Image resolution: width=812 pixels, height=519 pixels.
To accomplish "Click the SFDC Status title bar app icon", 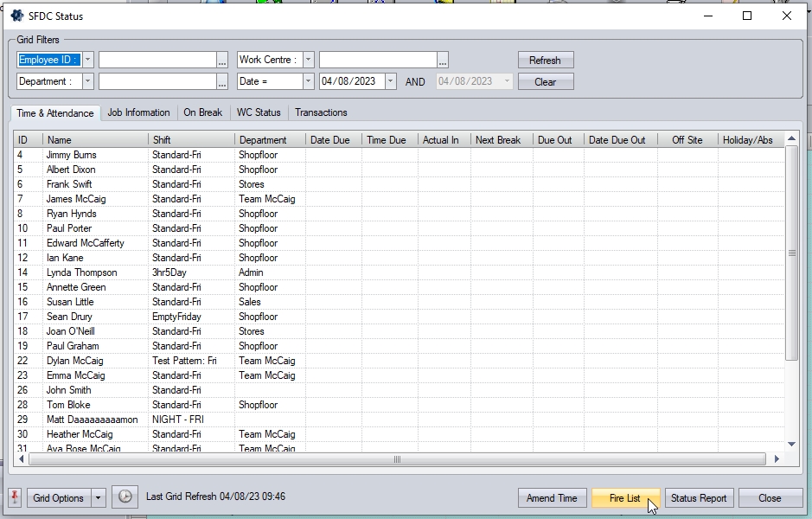I will pos(16,16).
